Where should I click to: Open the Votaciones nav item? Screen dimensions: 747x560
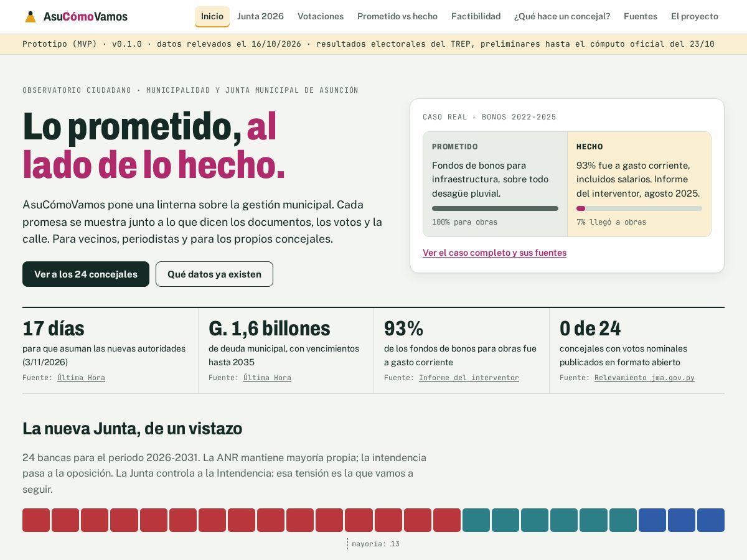[x=321, y=16]
